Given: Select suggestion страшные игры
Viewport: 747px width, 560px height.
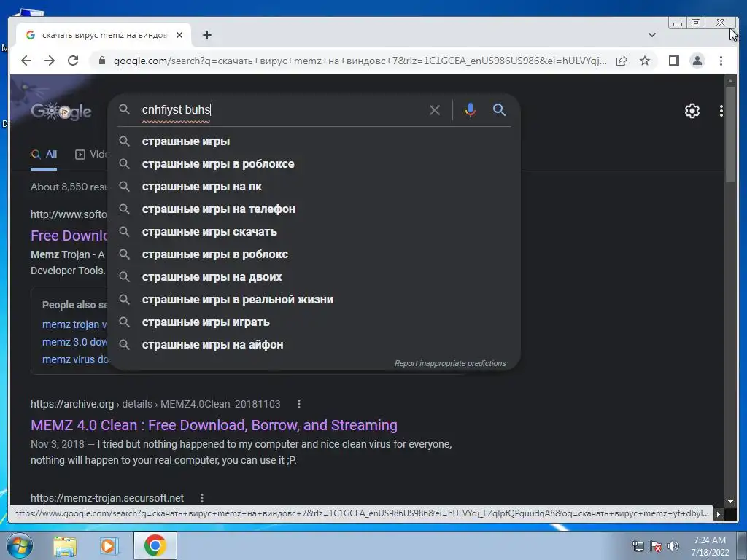Looking at the screenshot, I should pos(314,141).
